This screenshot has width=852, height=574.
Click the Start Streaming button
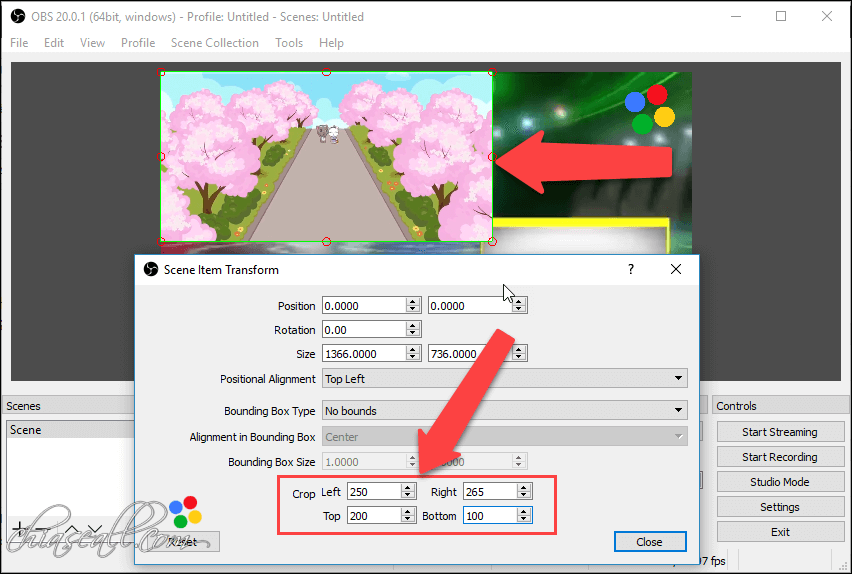tap(780, 432)
